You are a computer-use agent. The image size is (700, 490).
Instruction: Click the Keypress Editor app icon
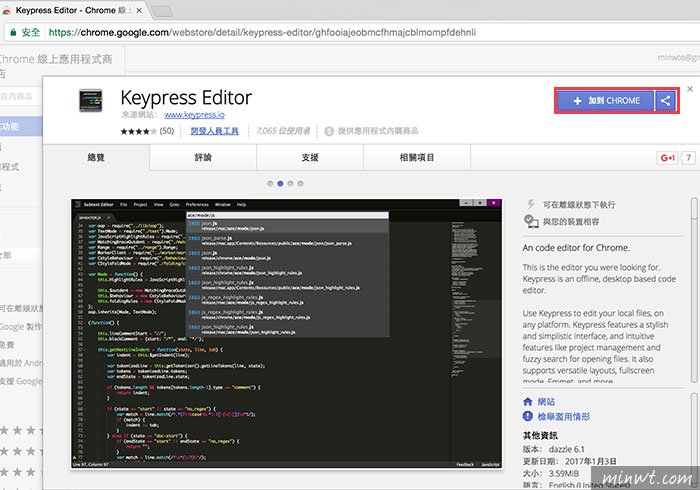click(x=91, y=100)
